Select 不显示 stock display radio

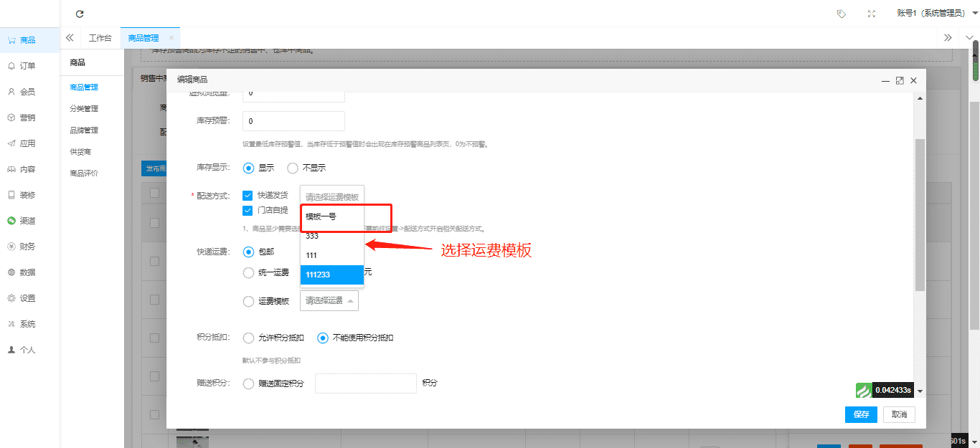[292, 168]
